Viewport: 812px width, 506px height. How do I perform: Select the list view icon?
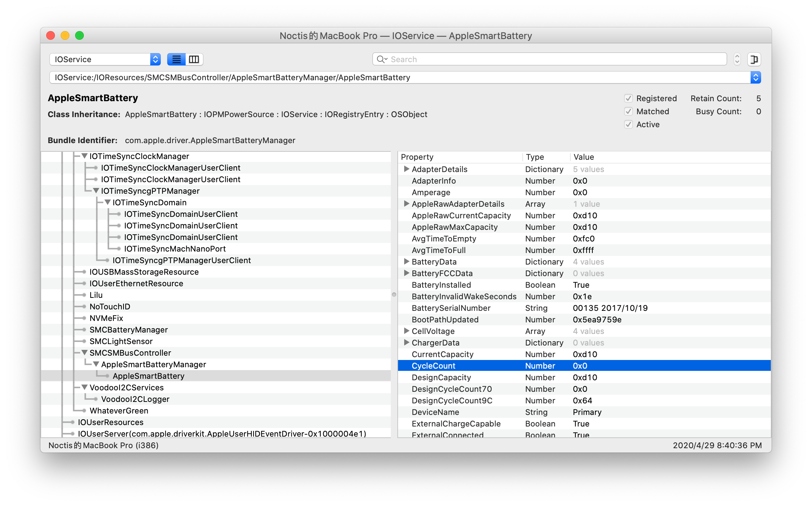click(x=176, y=59)
